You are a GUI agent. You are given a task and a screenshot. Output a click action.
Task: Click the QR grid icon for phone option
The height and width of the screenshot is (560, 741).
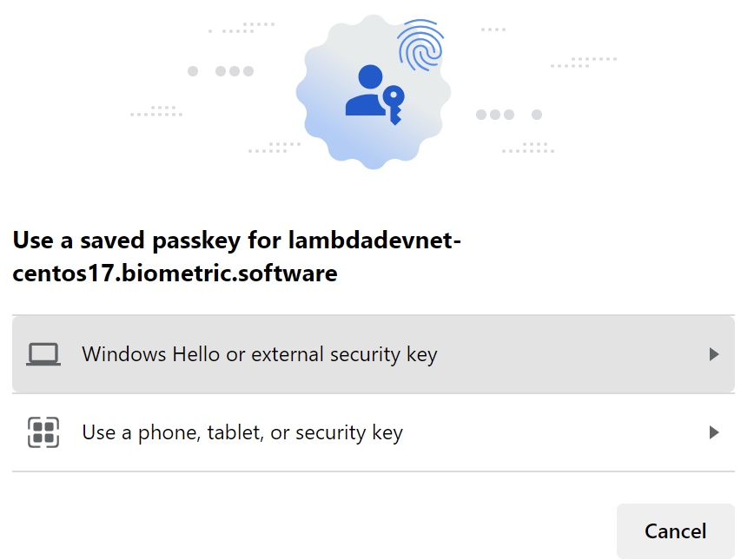[43, 432]
